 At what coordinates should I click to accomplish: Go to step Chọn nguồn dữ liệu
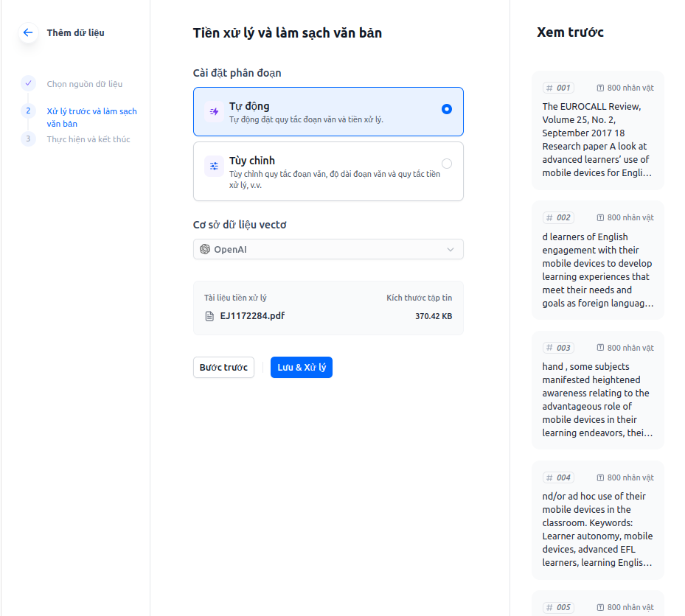84,84
